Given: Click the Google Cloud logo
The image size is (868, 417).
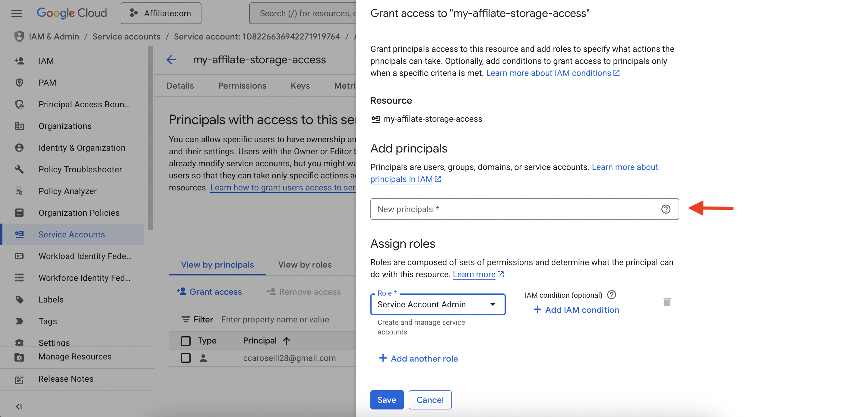Looking at the screenshot, I should (72, 13).
